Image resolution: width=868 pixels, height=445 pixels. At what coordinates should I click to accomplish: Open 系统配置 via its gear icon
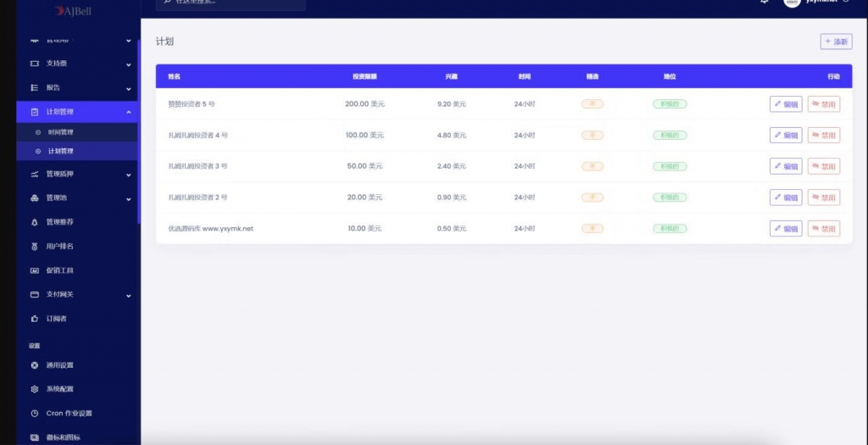pyautogui.click(x=35, y=389)
